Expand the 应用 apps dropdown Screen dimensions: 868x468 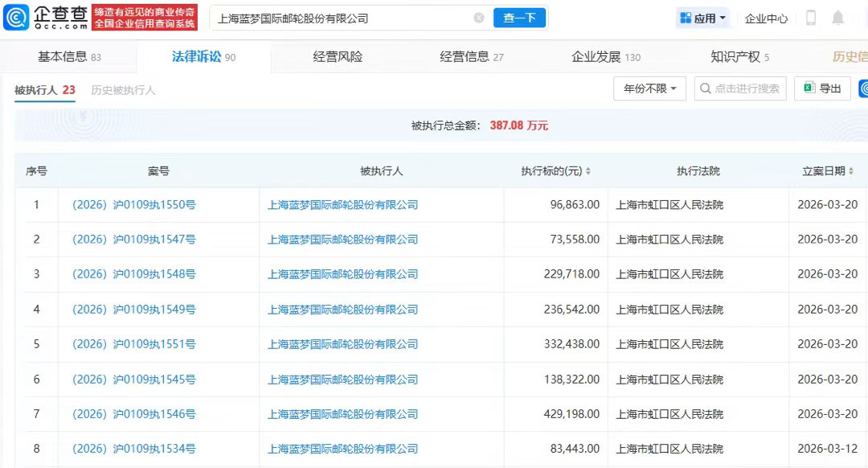pos(703,18)
